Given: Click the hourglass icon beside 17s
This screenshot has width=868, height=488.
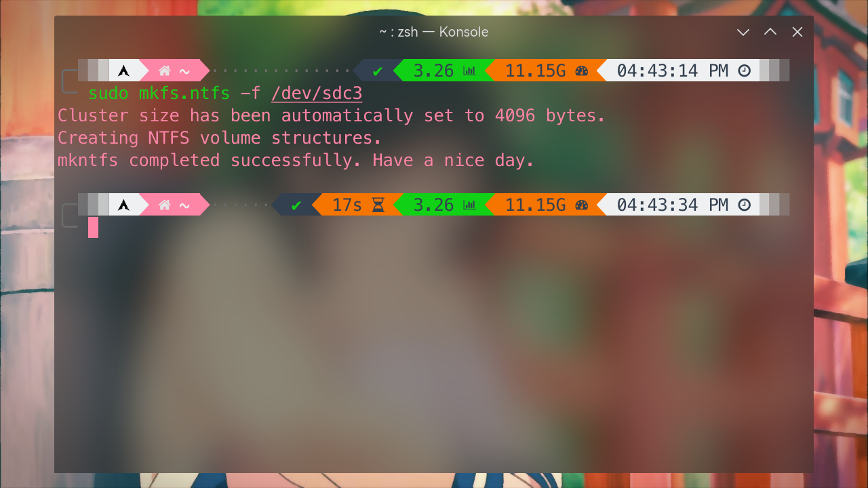Looking at the screenshot, I should 378,205.
